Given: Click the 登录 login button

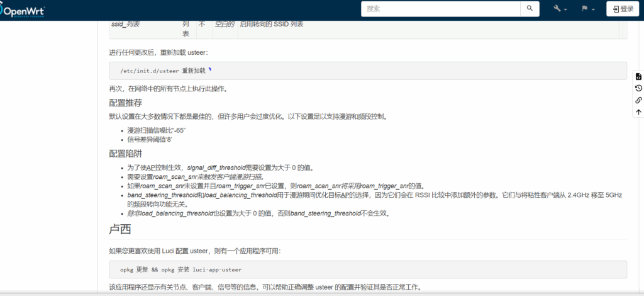Looking at the screenshot, I should pyautogui.click(x=621, y=9).
